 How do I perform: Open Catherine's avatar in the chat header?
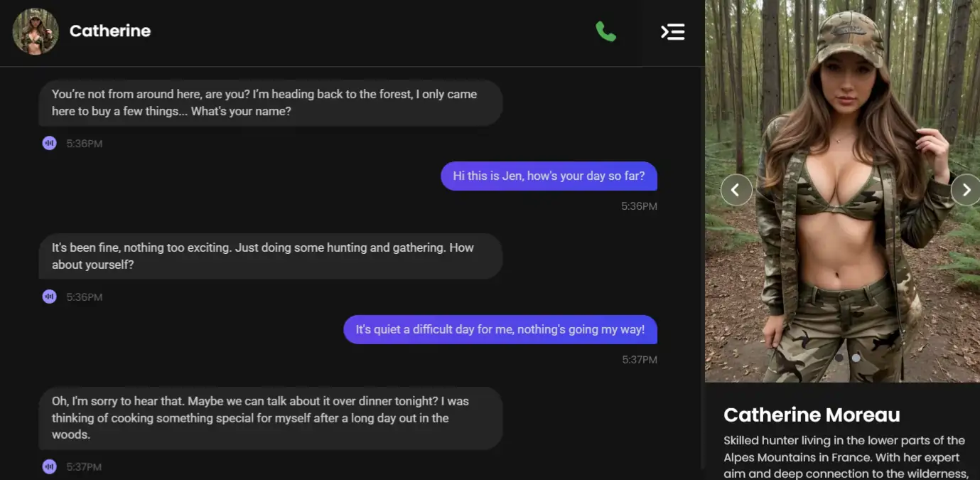click(36, 31)
